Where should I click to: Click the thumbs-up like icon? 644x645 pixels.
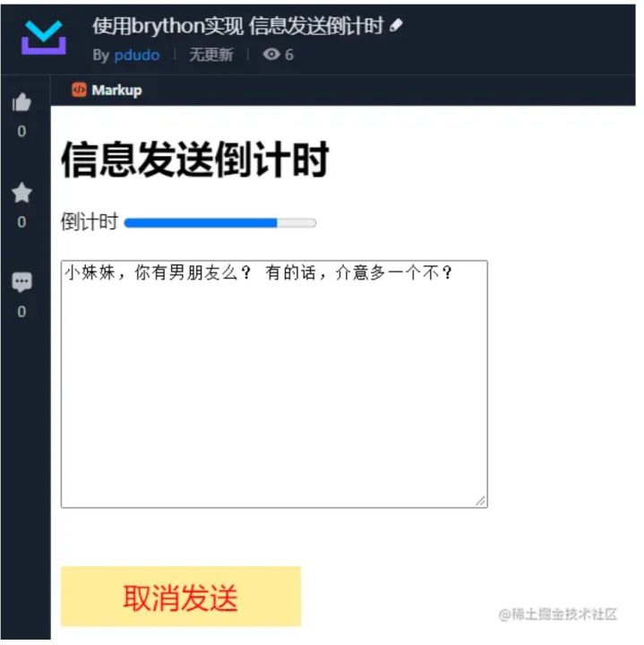[x=21, y=103]
